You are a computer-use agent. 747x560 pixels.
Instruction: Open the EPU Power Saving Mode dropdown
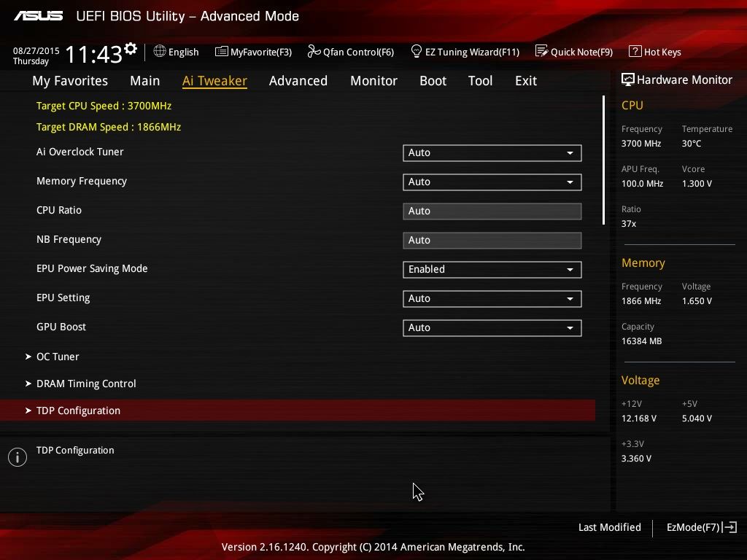click(x=492, y=270)
